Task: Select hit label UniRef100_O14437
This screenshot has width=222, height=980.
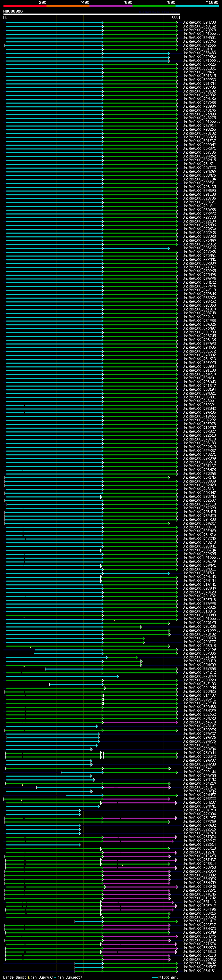Action: (199, 696)
